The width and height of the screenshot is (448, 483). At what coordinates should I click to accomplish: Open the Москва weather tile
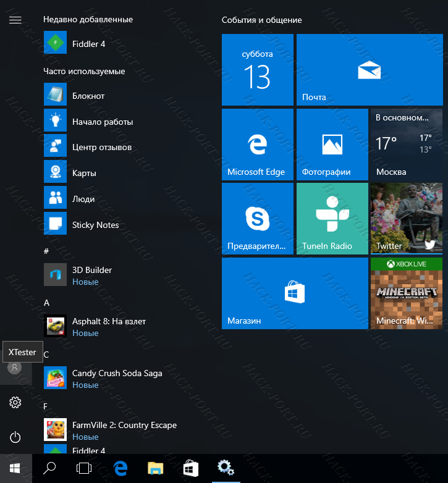(407, 145)
